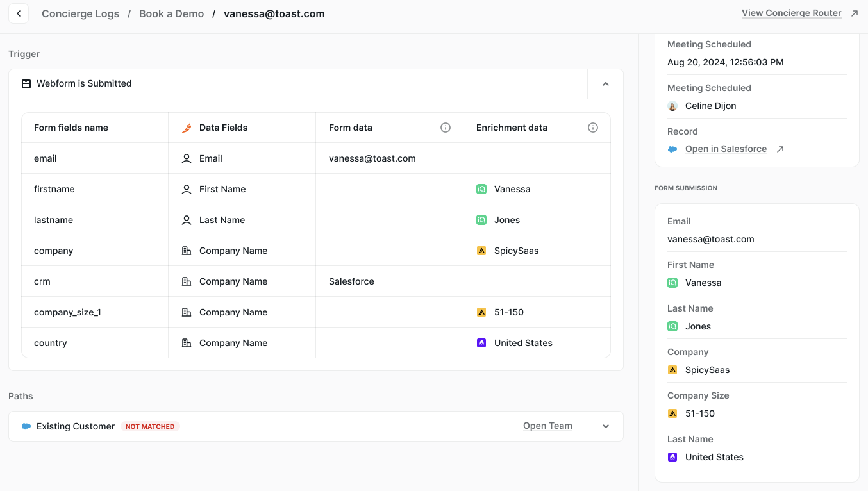Click green enrichment icon beside Vanessa in table

click(481, 189)
